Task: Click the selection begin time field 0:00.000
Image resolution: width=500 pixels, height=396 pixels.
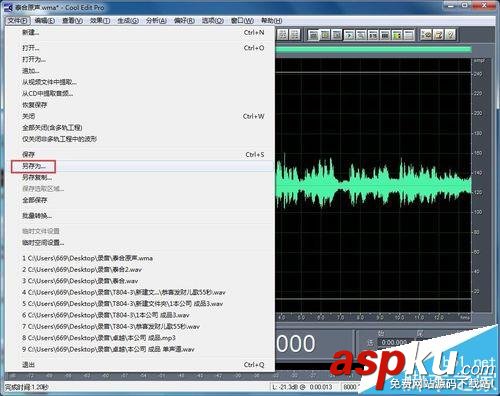Action: 394,342
